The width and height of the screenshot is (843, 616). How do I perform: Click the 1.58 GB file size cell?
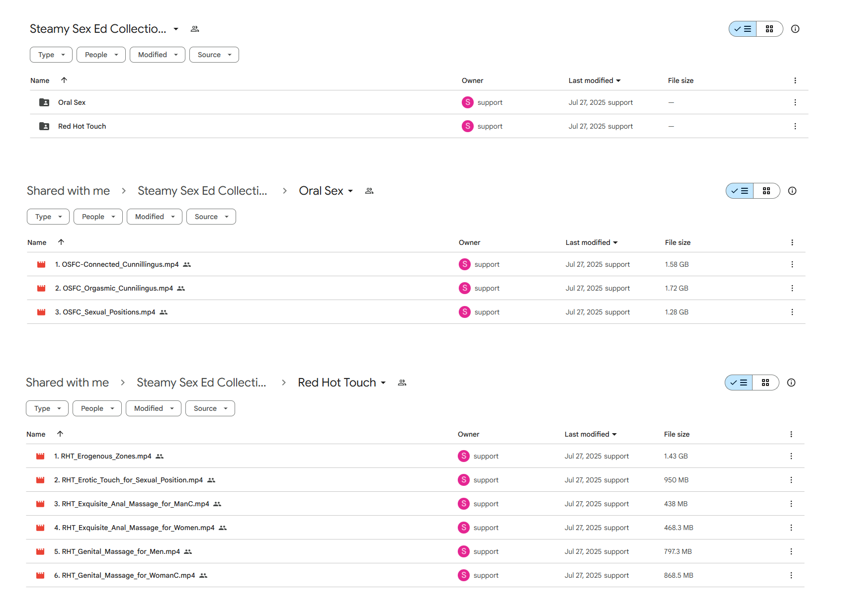click(x=676, y=264)
